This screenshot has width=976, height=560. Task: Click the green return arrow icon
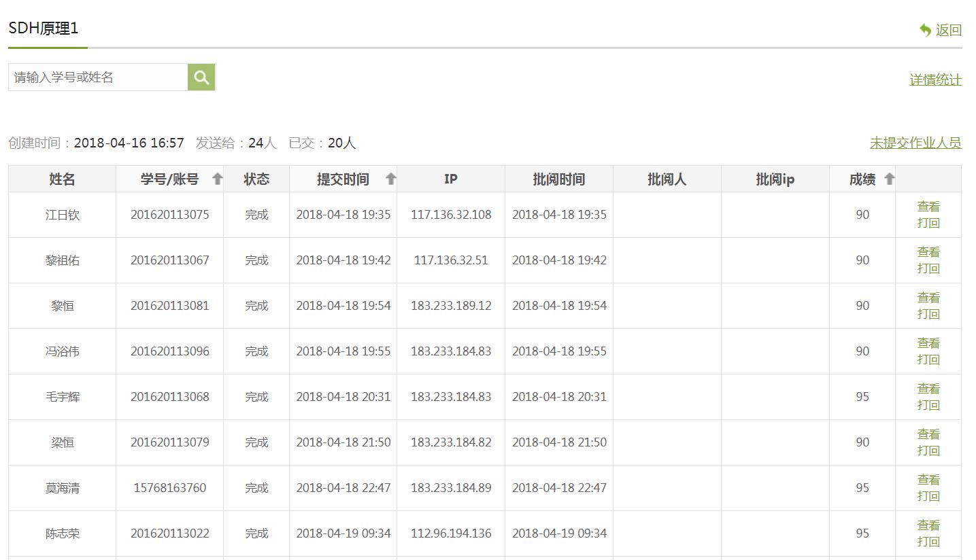(925, 30)
